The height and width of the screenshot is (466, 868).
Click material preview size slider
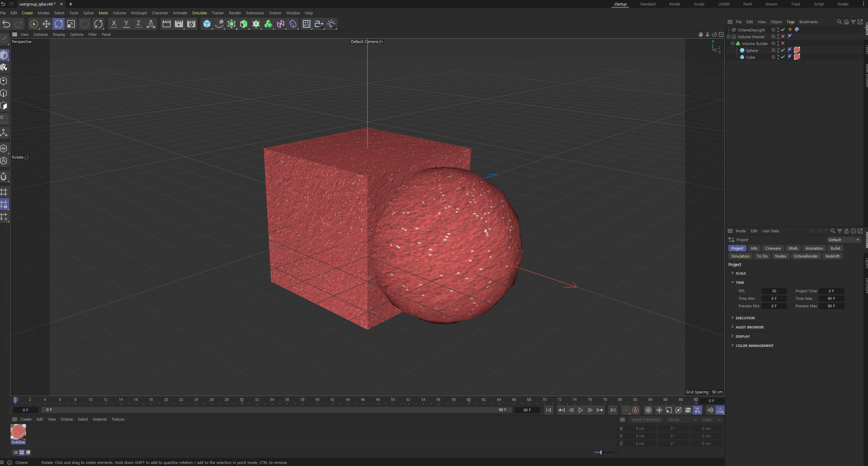(x=604, y=452)
